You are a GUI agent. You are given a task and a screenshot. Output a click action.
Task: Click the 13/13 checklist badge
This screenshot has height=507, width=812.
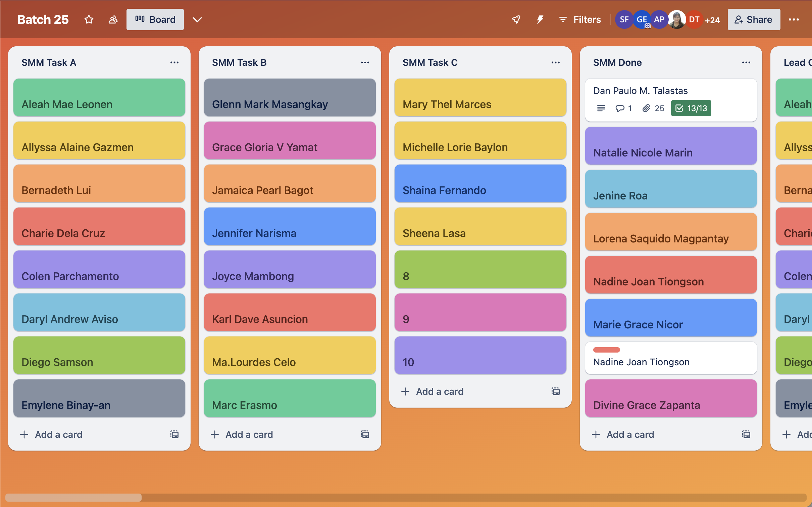691,108
